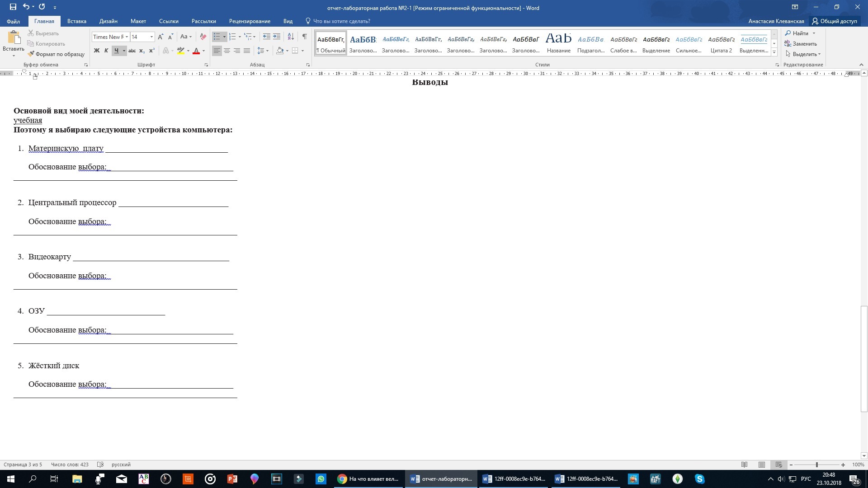Click the show paragraph marks icon
Viewport: 868px width, 488px height.
pos(304,37)
